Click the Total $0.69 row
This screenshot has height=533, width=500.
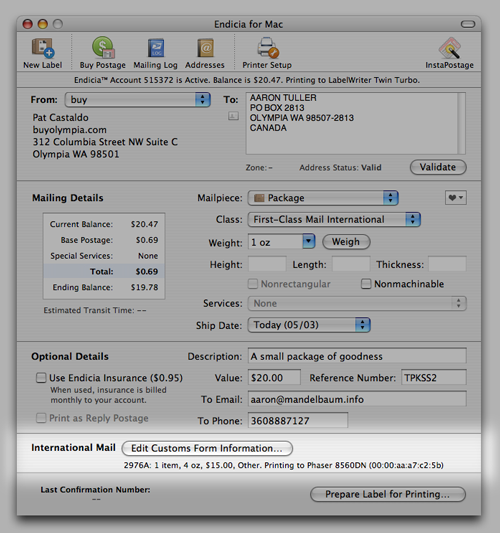click(x=104, y=271)
